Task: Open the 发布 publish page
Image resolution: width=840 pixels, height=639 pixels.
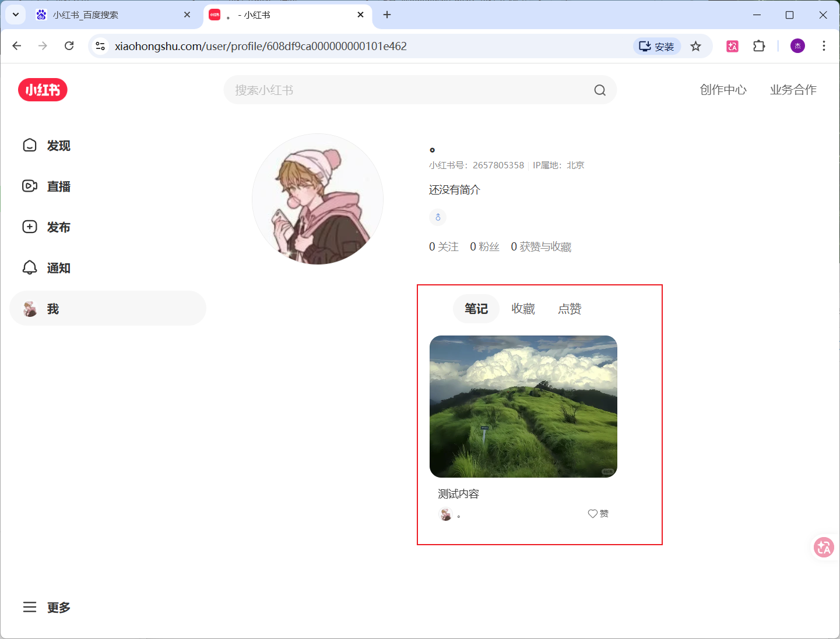Action: 47,227
